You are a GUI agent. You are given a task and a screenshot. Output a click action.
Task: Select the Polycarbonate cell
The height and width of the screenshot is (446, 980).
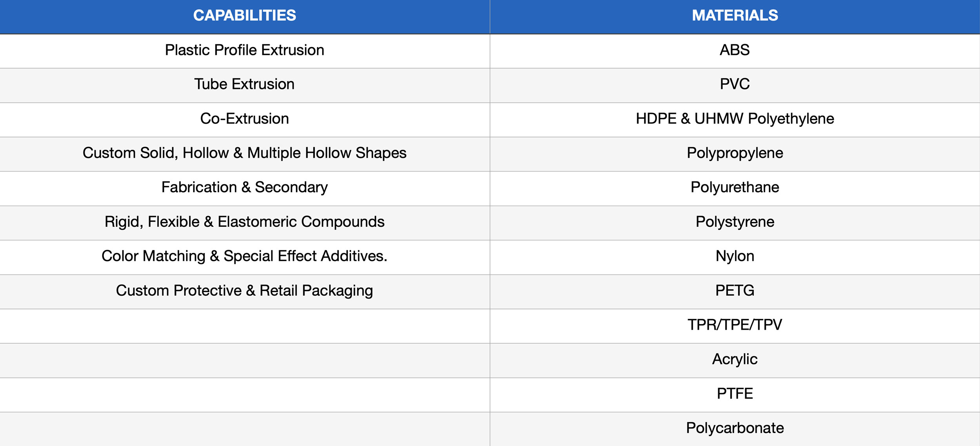(x=735, y=428)
